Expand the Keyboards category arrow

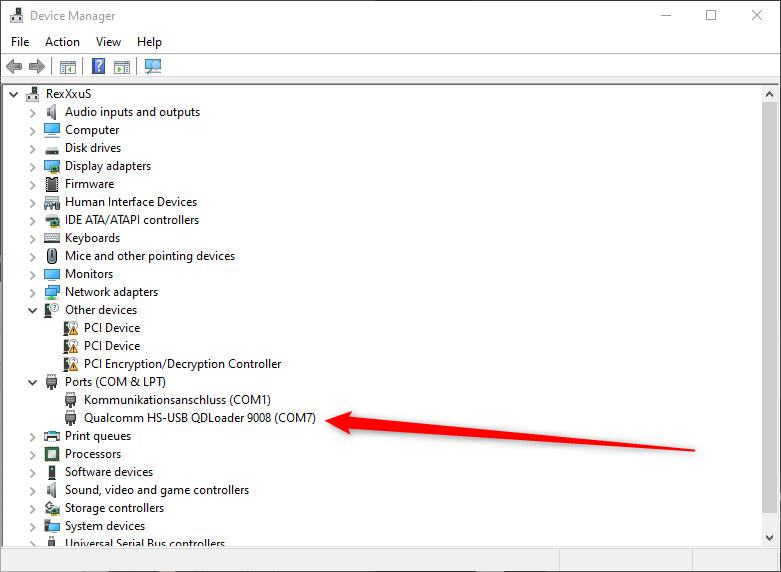(x=33, y=239)
